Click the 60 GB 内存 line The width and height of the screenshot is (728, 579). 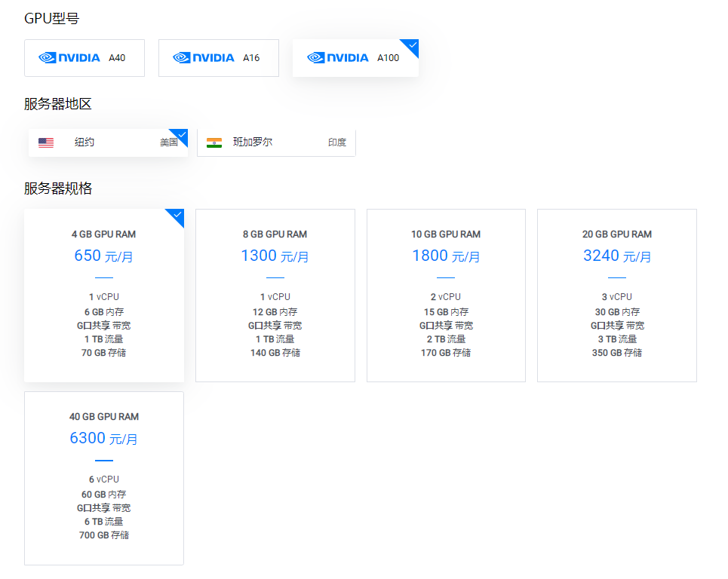click(103, 495)
